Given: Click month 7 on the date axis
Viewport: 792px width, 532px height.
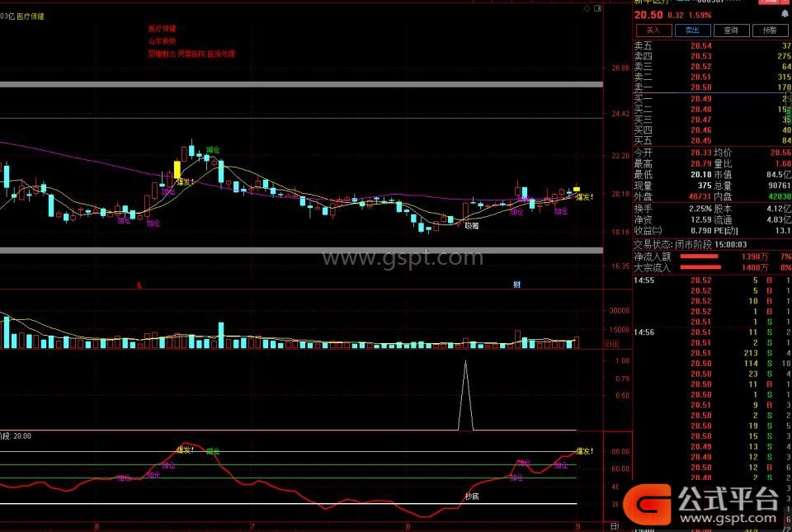Looking at the screenshot, I should [252, 526].
